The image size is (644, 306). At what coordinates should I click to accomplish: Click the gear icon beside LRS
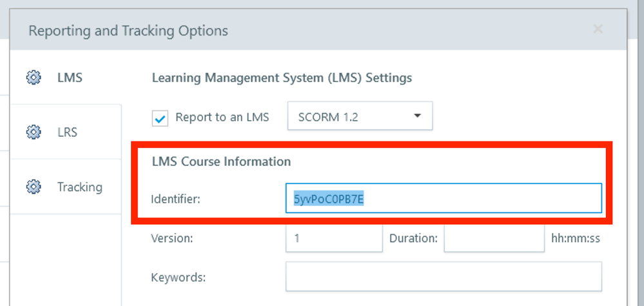click(x=33, y=132)
